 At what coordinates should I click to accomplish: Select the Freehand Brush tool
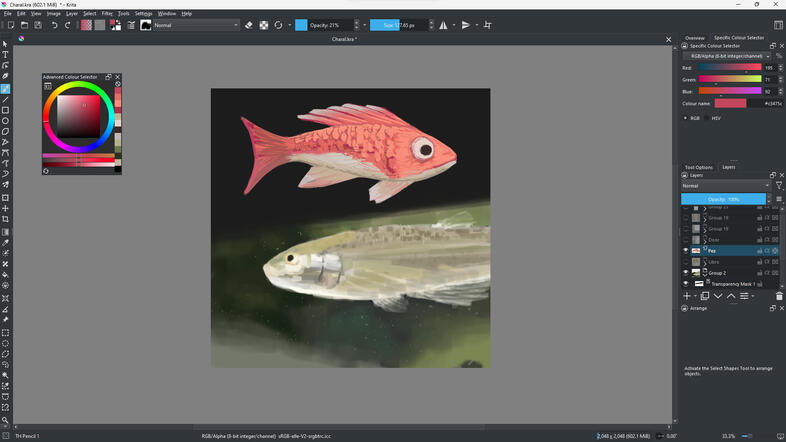(5, 89)
